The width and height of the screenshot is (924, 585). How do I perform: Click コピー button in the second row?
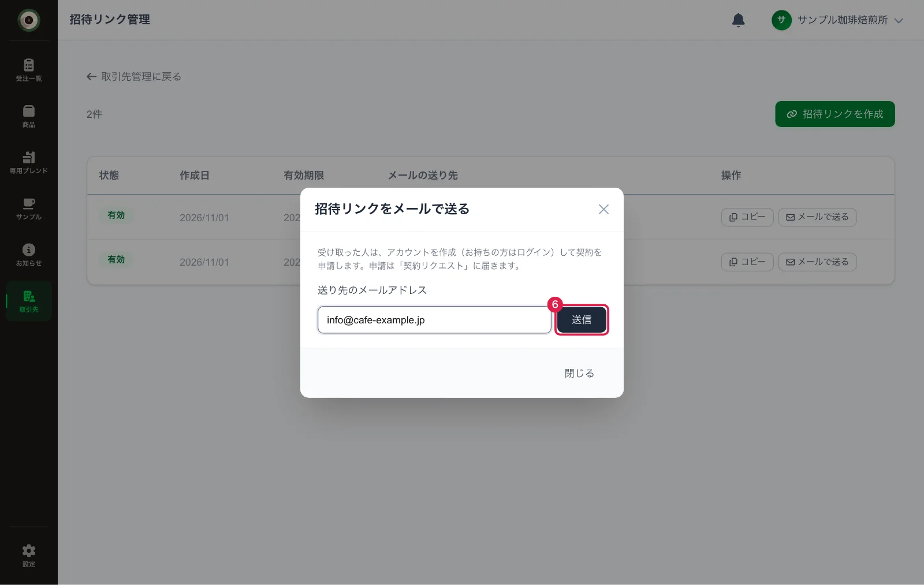(x=747, y=262)
